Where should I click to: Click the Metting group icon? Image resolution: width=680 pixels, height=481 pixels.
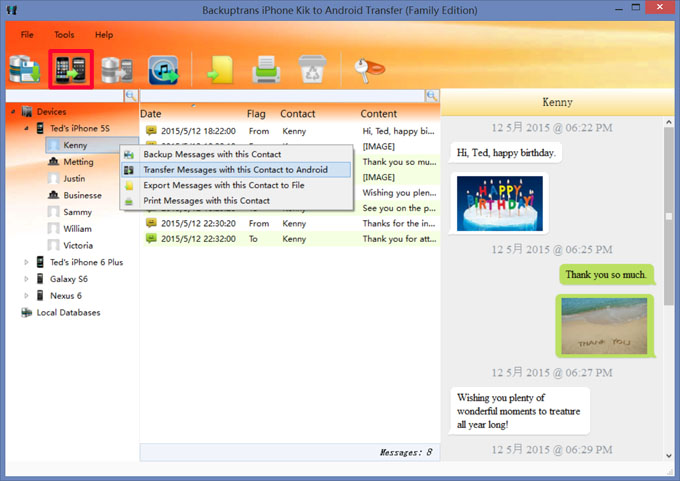(53, 161)
